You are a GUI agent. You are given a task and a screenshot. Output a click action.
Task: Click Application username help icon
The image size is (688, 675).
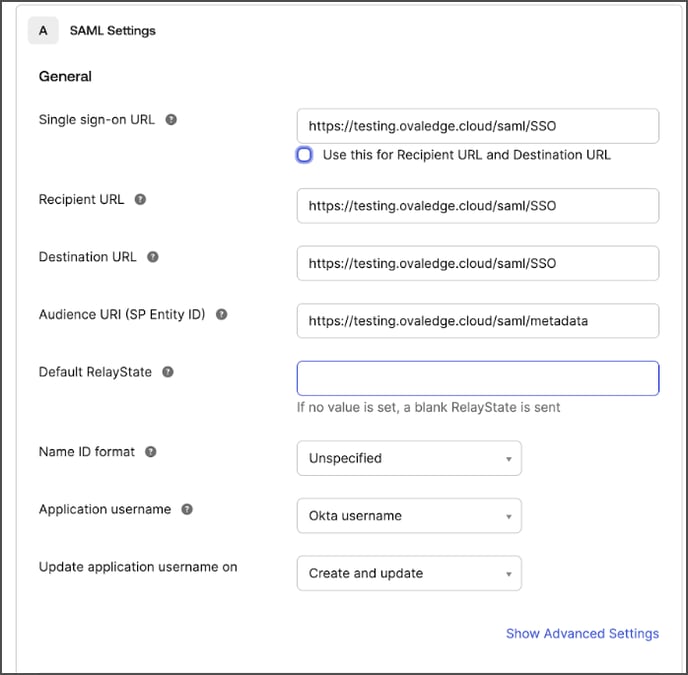point(187,509)
